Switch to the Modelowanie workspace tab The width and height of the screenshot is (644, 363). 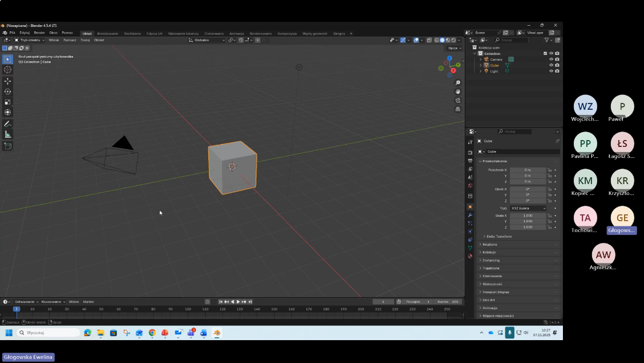[x=108, y=33]
